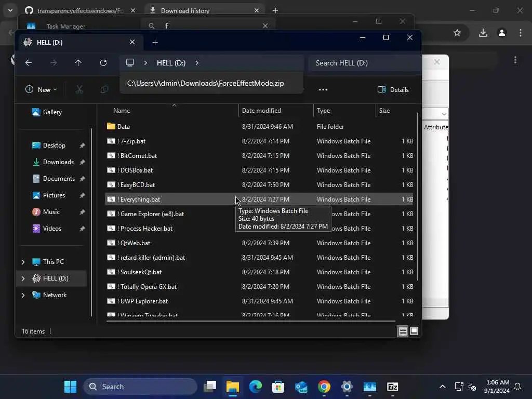Select ! Game Explorer (w8).bat
The image size is (532, 399).
click(259, 214)
